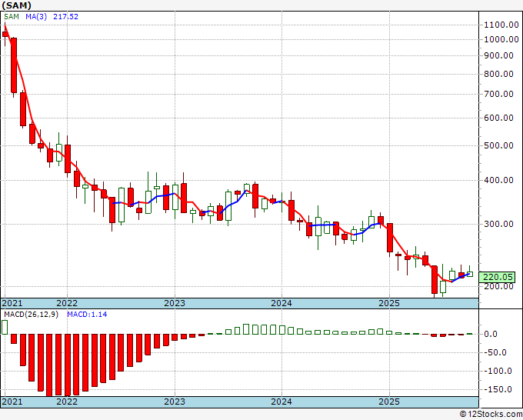Click the green SAM legend label

(12, 16)
